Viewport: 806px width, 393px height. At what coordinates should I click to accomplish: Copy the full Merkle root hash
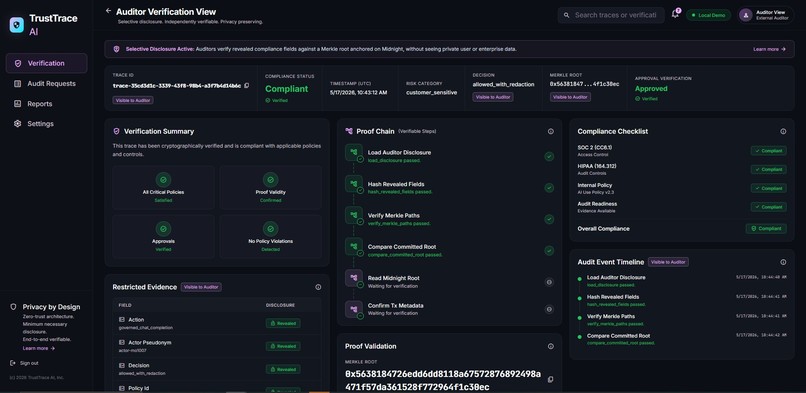[x=551, y=380]
